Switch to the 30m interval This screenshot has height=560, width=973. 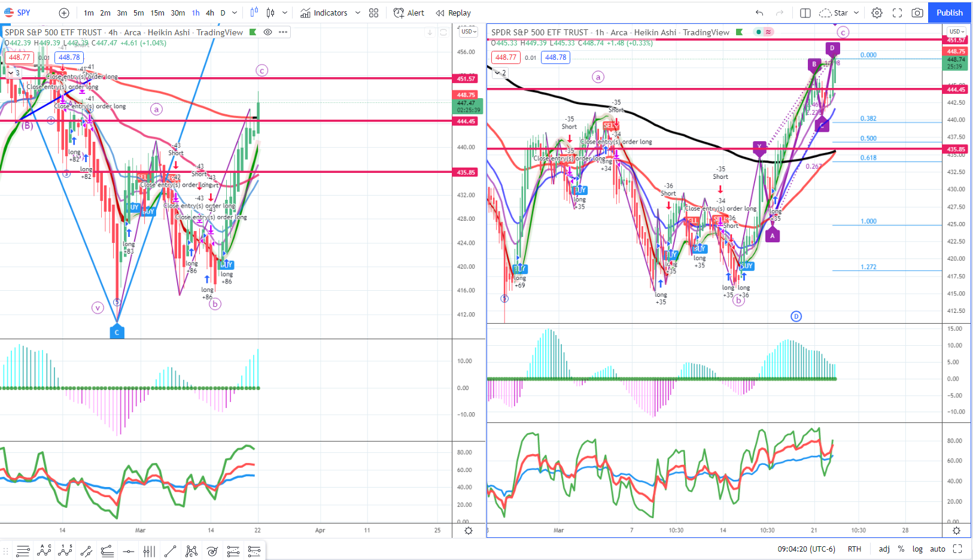pyautogui.click(x=178, y=13)
